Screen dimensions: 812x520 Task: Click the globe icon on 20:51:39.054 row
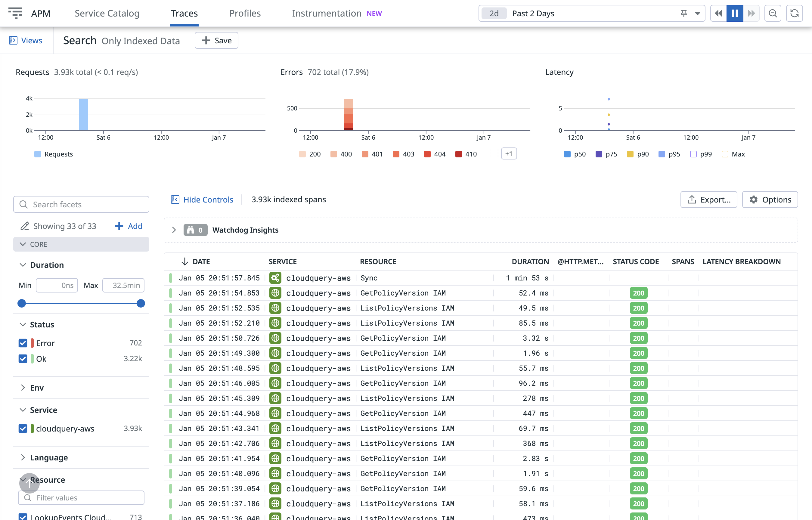tap(275, 489)
